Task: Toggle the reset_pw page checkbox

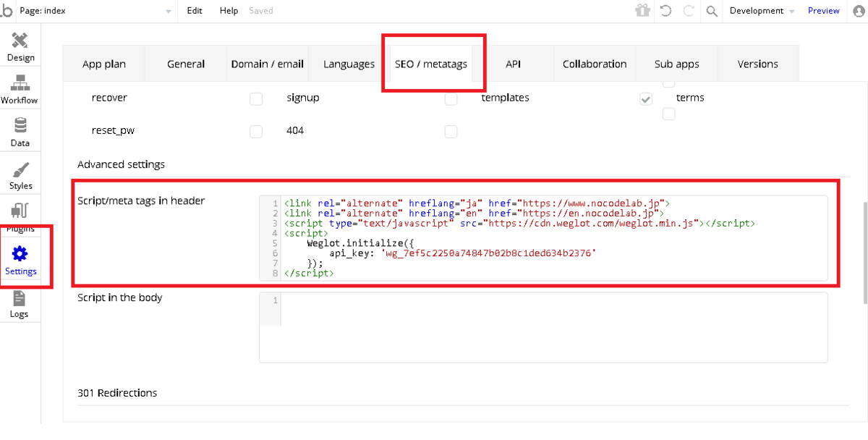Action: click(x=256, y=132)
